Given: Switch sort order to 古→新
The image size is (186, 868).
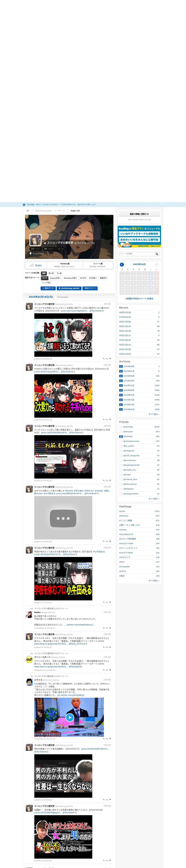Looking at the screenshot, I should coord(59,273).
